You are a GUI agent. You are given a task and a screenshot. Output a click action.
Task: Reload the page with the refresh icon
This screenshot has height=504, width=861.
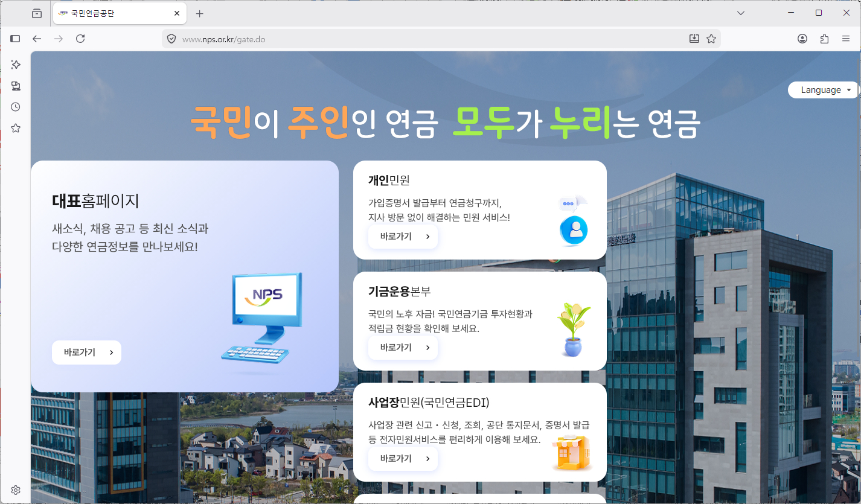point(80,39)
